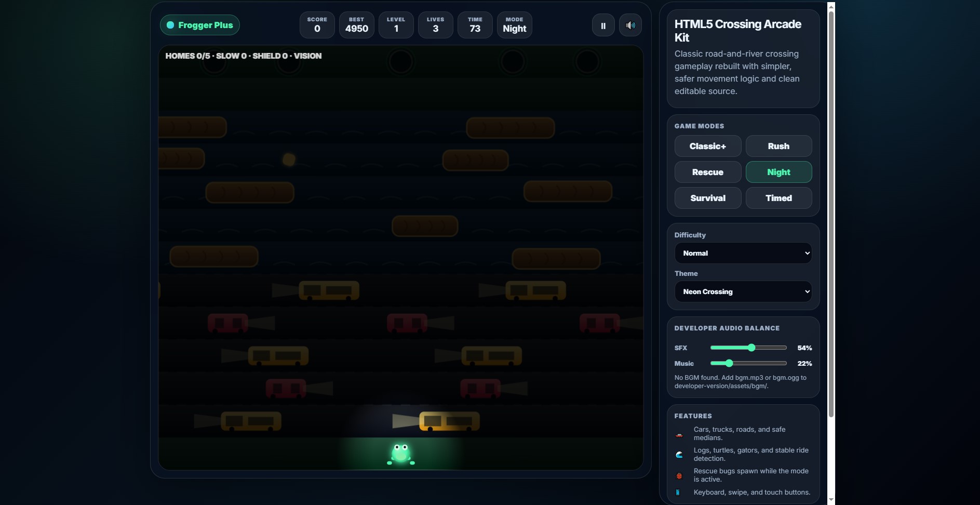
Task: Click the scrollbar up arrow
Action: coord(831,6)
